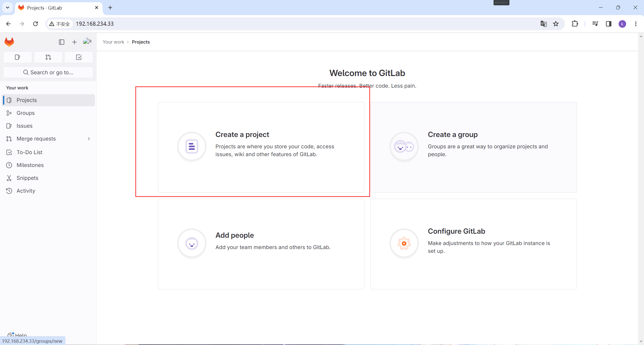The width and height of the screenshot is (644, 345).
Task: Reload the page
Action: pos(35,24)
